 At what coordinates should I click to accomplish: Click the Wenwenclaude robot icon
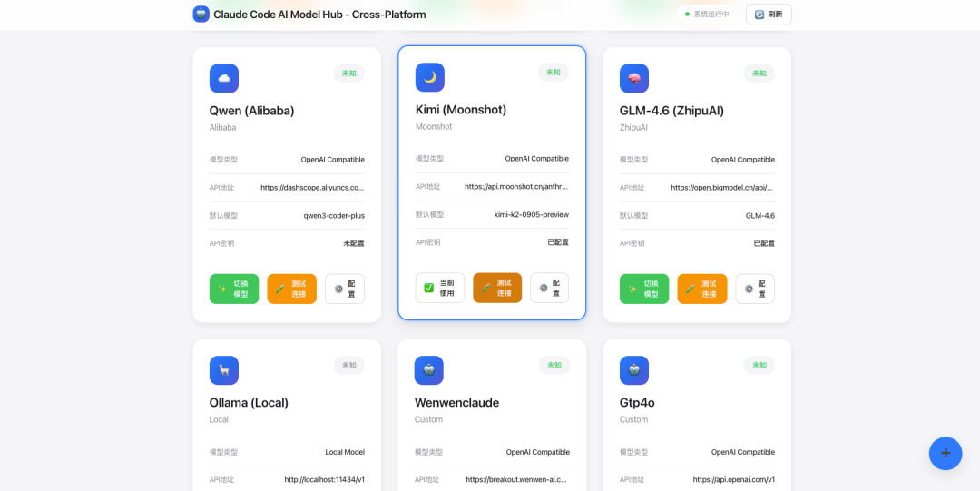click(428, 370)
